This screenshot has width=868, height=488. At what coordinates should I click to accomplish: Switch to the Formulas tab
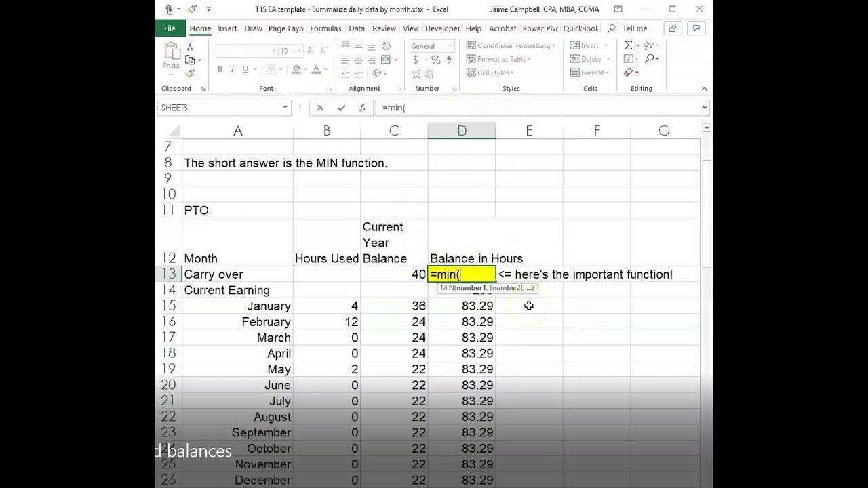point(325,28)
